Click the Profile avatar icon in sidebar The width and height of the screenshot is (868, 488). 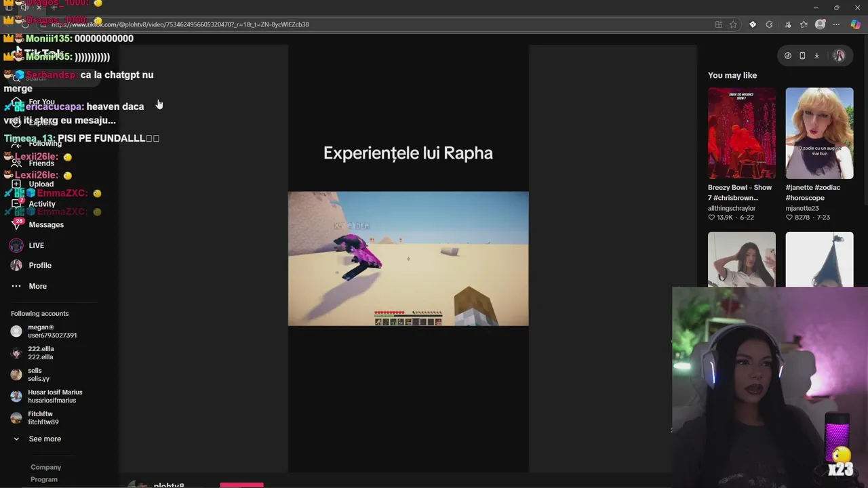pos(16,266)
